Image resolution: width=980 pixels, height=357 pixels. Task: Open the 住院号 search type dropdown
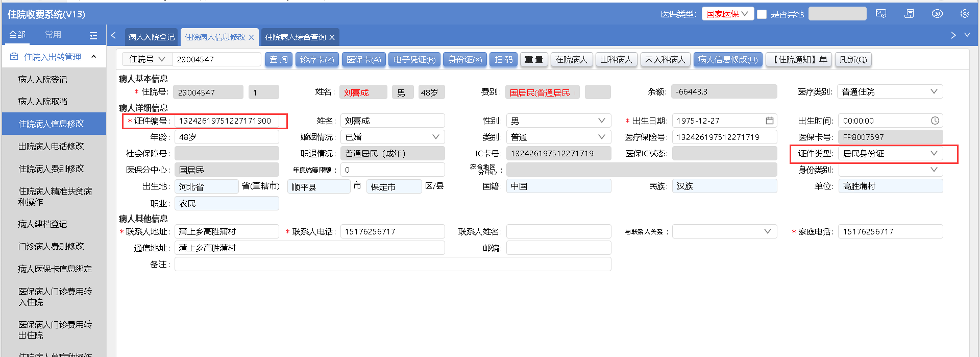point(147,59)
